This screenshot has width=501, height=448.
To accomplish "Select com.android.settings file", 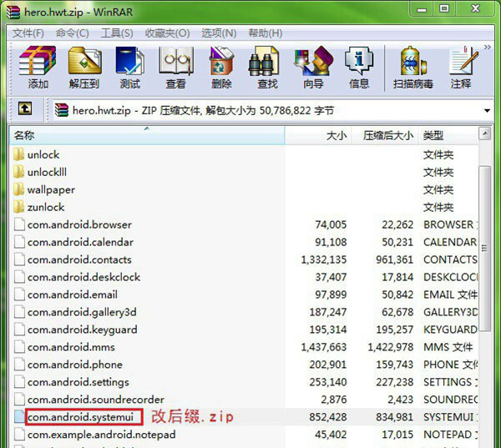I will click(x=78, y=382).
